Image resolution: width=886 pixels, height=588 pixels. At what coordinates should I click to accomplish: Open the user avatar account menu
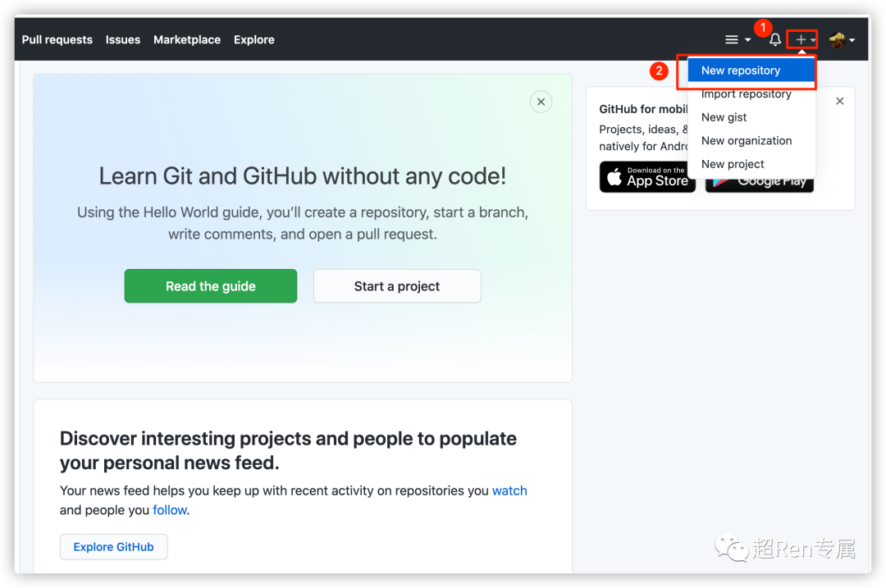tap(842, 39)
